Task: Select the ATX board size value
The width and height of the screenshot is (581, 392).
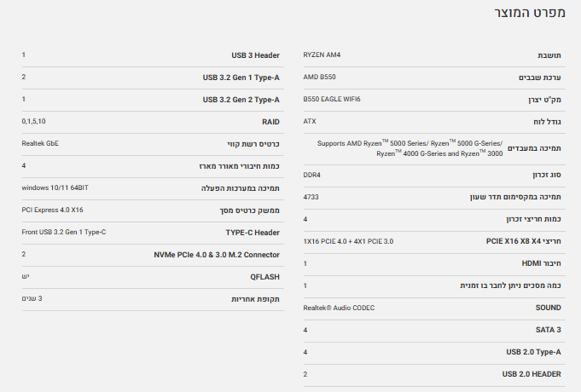Action: coord(310,122)
